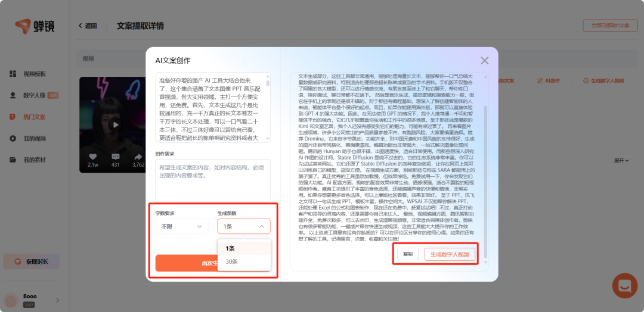Open the Booo user profile arrow
Screen dimensions: 644x312
click(x=57, y=301)
